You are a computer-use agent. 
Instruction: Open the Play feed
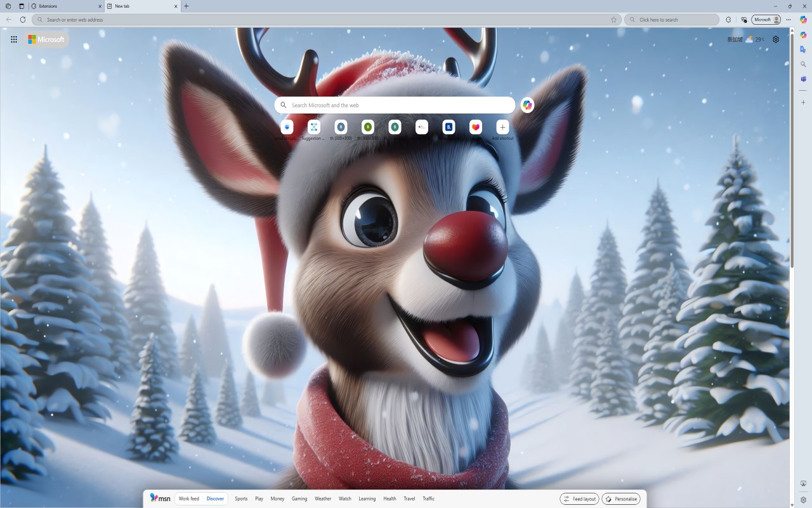259,498
